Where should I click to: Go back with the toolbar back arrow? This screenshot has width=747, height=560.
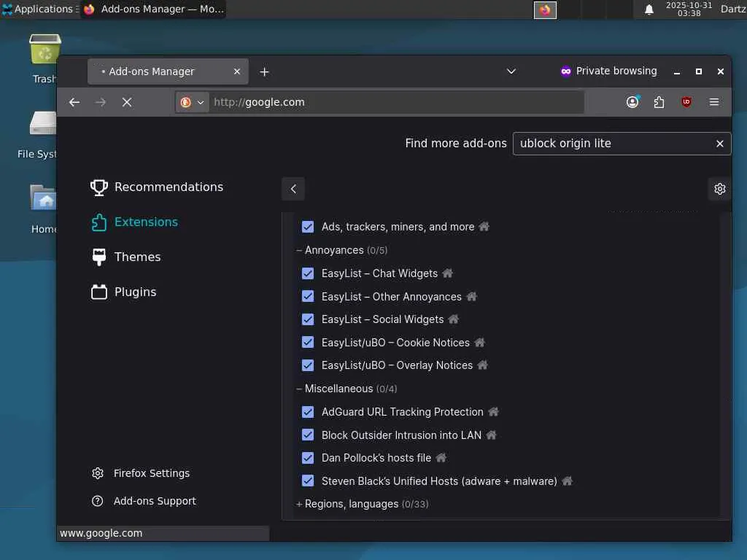[74, 102]
